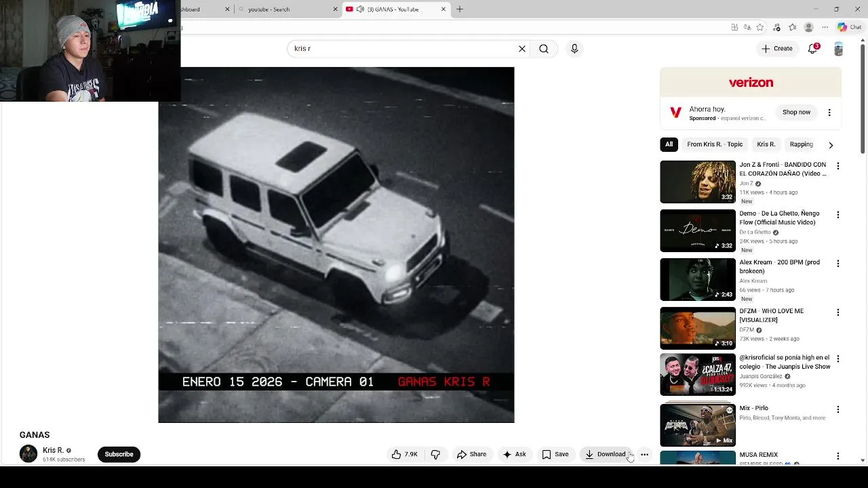Download the GANAS video
Viewport: 868px width, 488px height.
(606, 454)
